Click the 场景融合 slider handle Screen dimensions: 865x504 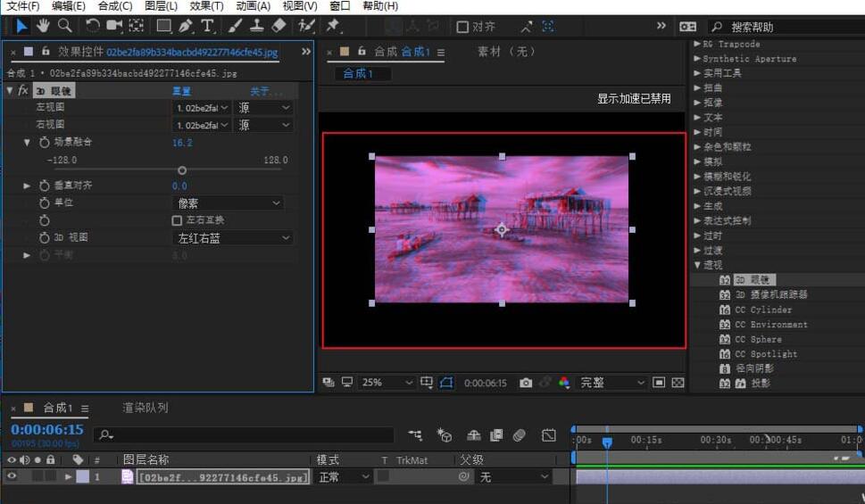(182, 169)
